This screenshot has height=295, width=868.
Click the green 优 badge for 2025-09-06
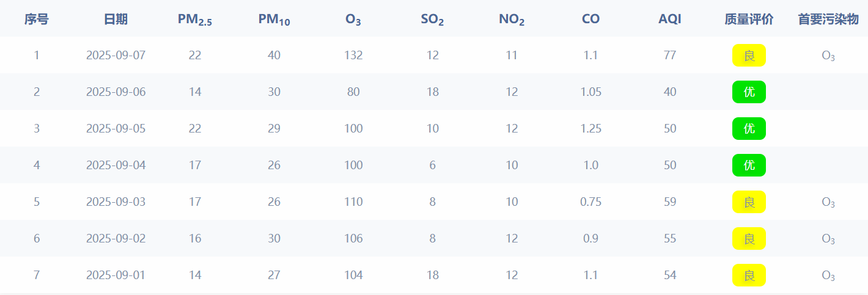coord(749,92)
